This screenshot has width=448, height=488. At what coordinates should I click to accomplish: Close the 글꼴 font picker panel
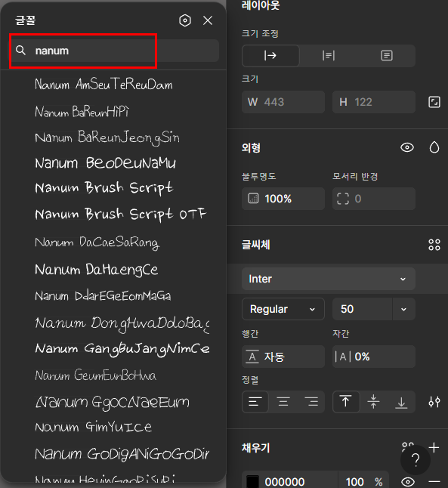pos(208,20)
